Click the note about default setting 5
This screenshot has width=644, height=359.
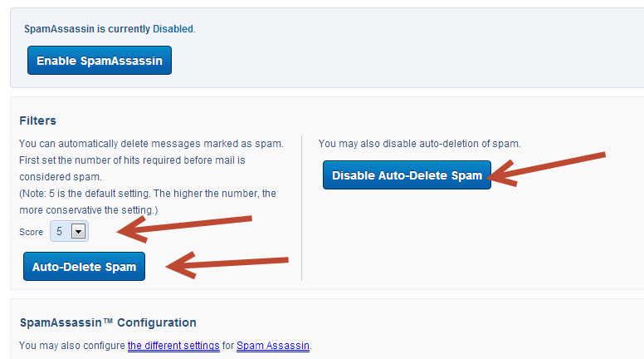[x=148, y=201]
